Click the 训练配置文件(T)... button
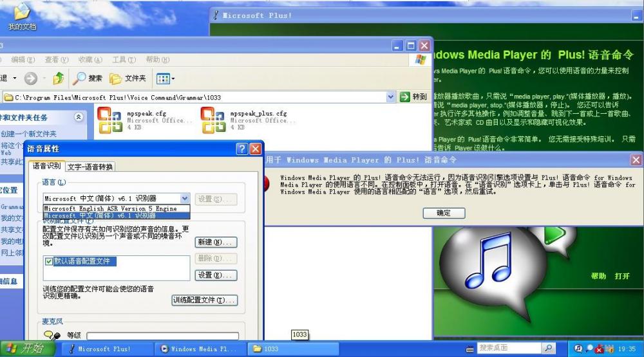Viewport: 644px width, 357px height. click(204, 300)
